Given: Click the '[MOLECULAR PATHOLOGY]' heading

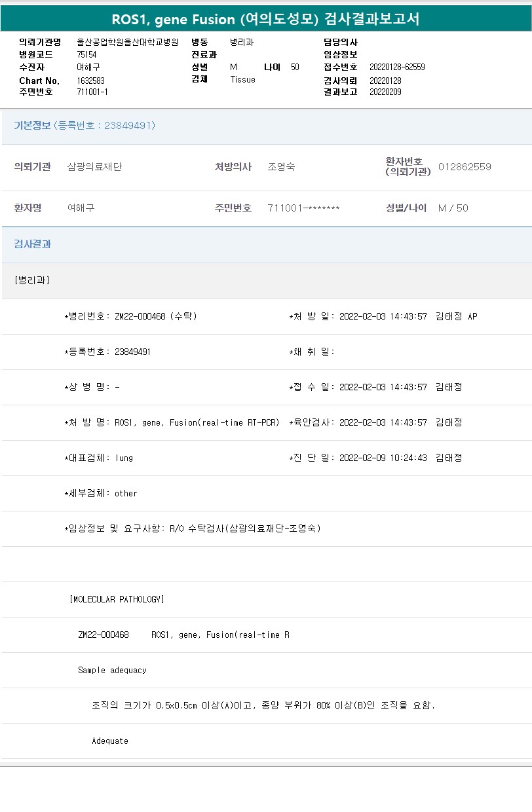Looking at the screenshot, I should pyautogui.click(x=117, y=599).
